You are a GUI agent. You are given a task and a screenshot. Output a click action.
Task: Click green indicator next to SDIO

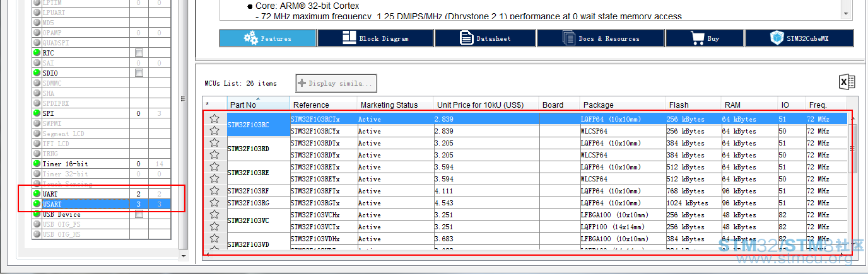(37, 73)
